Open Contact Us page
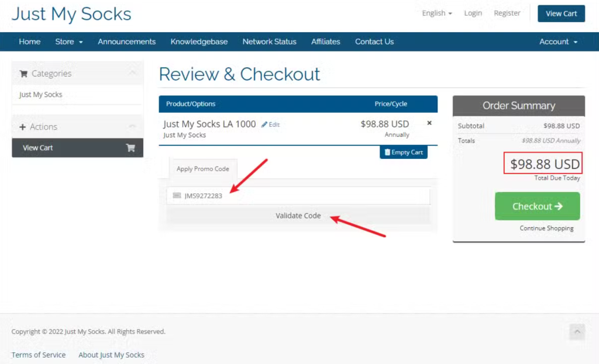The image size is (599, 364). [x=374, y=41]
